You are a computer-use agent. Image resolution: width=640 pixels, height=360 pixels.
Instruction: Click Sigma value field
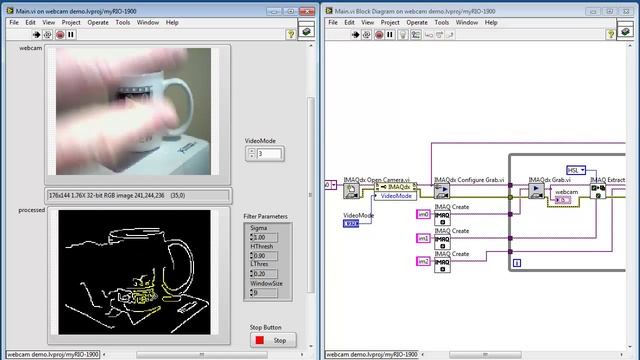coord(266,237)
